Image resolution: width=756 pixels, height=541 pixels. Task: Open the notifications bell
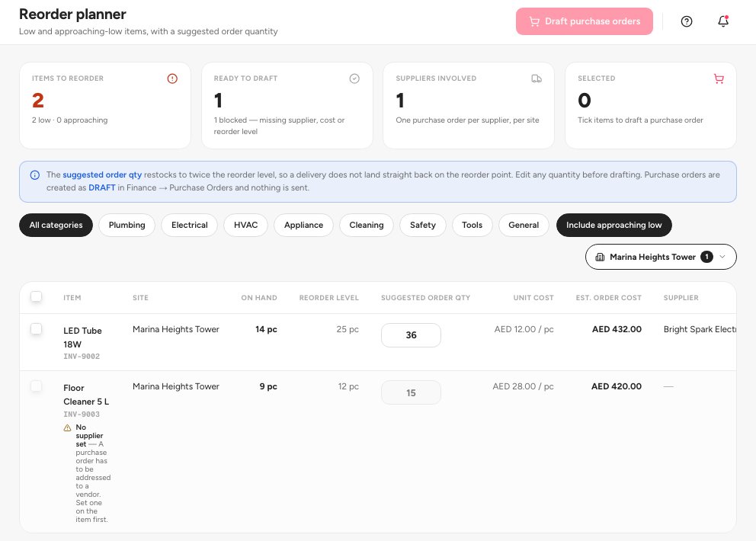[x=723, y=21]
